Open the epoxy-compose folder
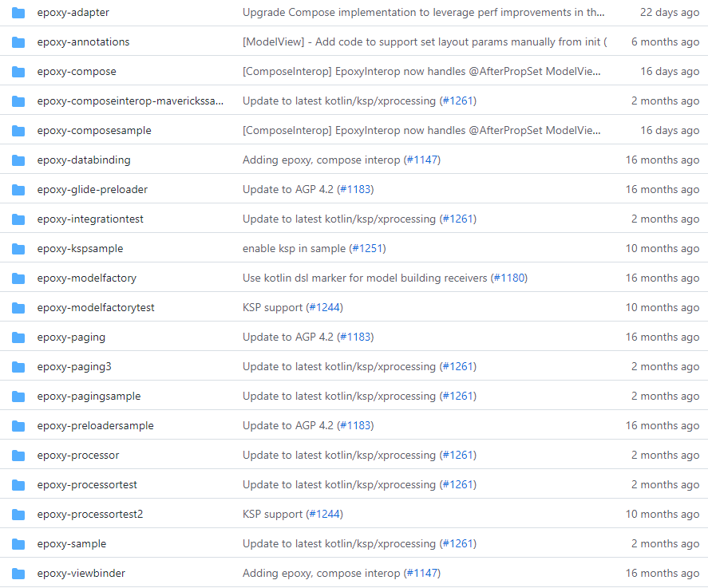 pos(77,72)
